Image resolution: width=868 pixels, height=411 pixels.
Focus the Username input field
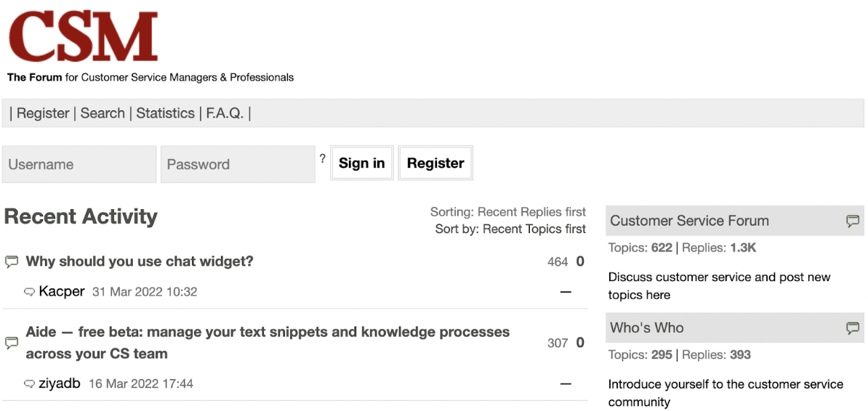tap(79, 164)
